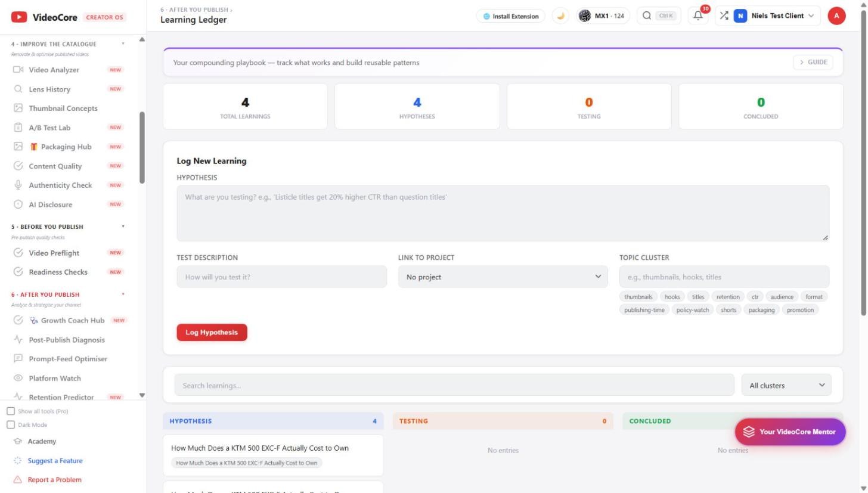Click the VideoCore logo
The height and width of the screenshot is (493, 868).
pos(44,17)
